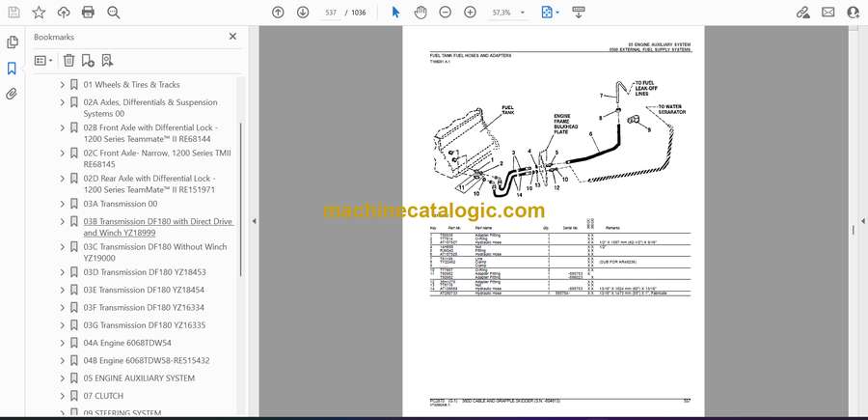The image size is (868, 420).
Task: Open bookmark 03G Transmission DF180 YZ16335
Action: 145,325
